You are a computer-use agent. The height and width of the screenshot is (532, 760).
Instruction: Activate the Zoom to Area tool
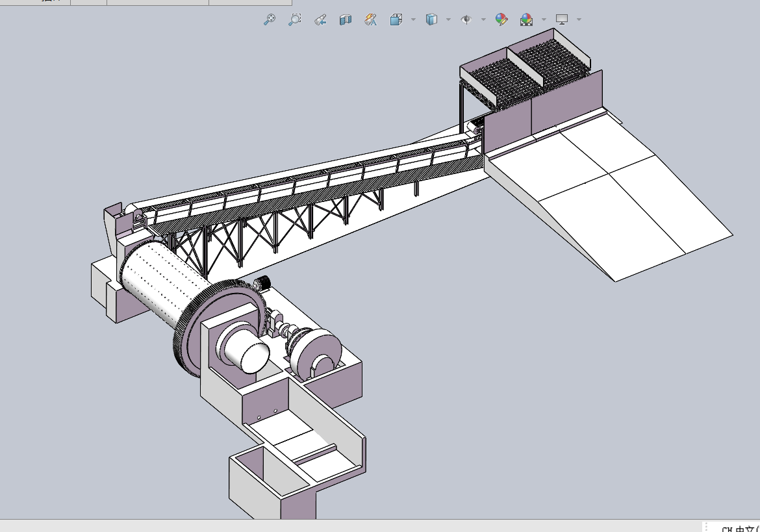click(x=295, y=19)
